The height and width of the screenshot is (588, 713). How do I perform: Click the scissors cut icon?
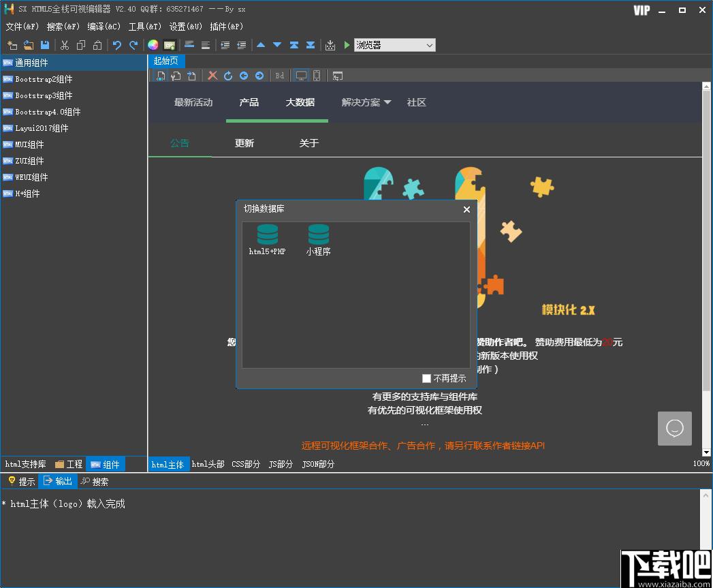click(x=65, y=45)
